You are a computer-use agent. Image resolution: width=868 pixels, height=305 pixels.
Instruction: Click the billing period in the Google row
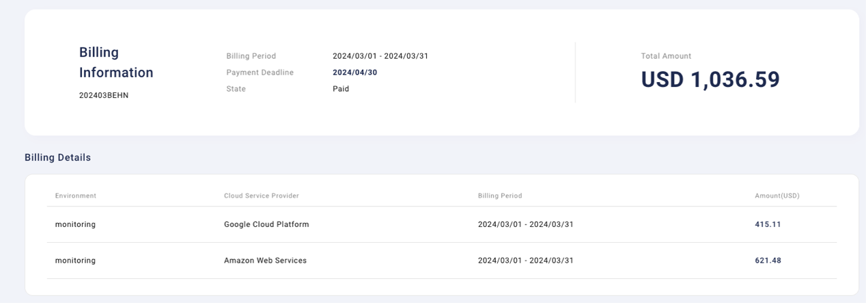click(x=526, y=224)
